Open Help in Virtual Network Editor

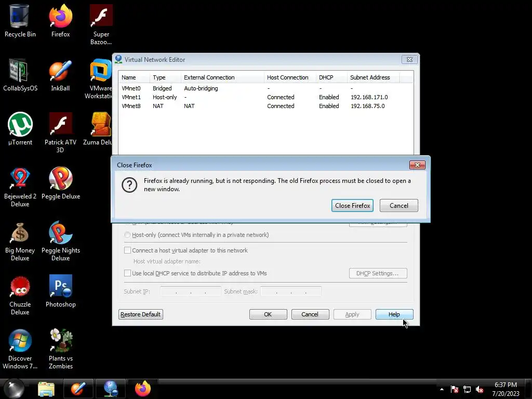pyautogui.click(x=394, y=314)
